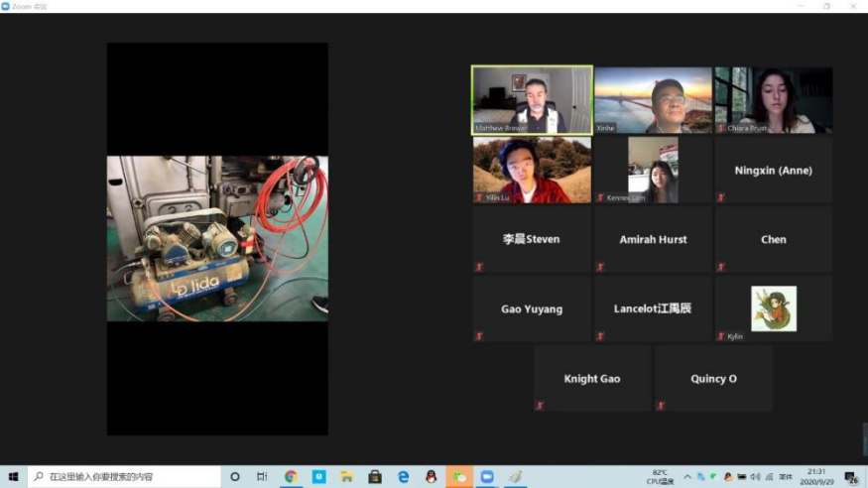
Task: Click the Cortana circle icon
Action: (235, 477)
